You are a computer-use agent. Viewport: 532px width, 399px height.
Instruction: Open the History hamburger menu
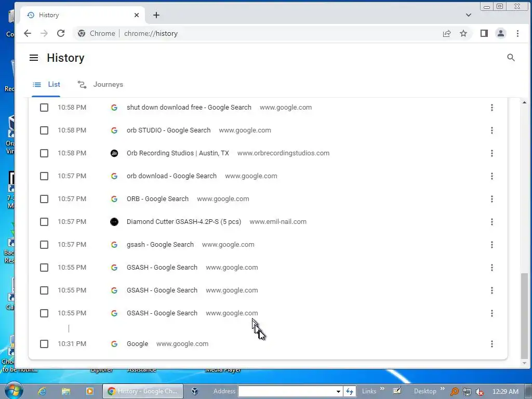click(34, 58)
